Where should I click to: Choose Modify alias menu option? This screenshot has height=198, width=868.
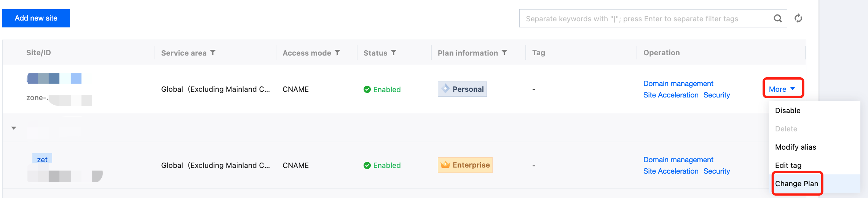pyautogui.click(x=795, y=147)
